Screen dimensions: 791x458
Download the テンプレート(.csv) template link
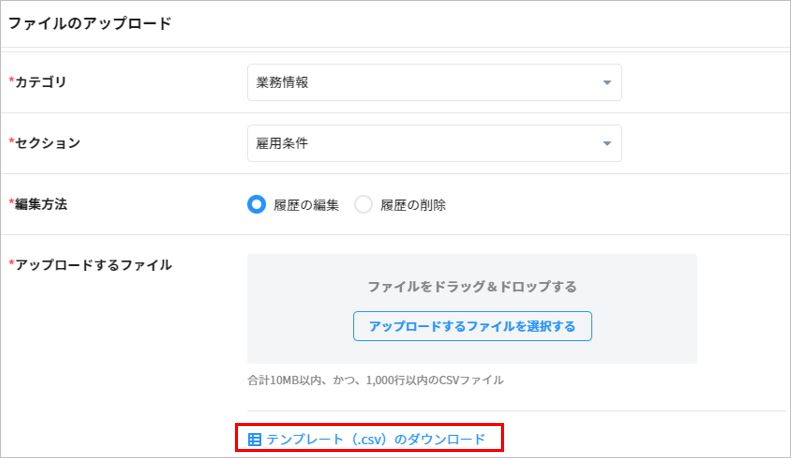pos(375,439)
